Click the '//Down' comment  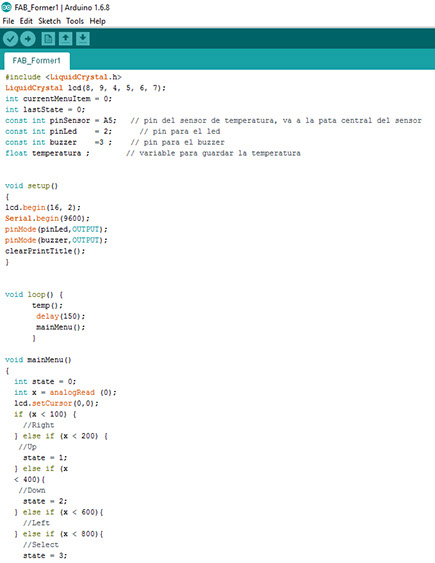point(32,490)
